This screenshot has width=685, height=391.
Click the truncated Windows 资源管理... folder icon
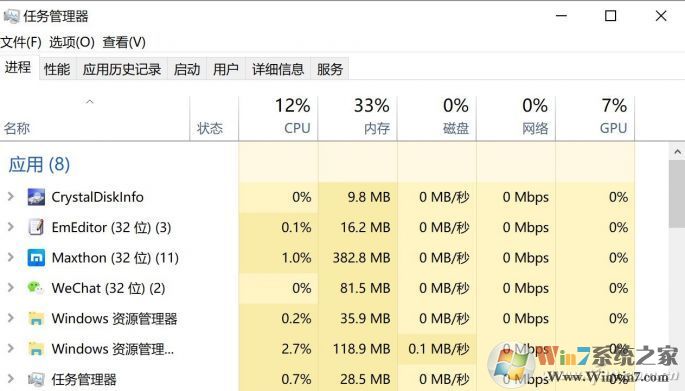36,349
